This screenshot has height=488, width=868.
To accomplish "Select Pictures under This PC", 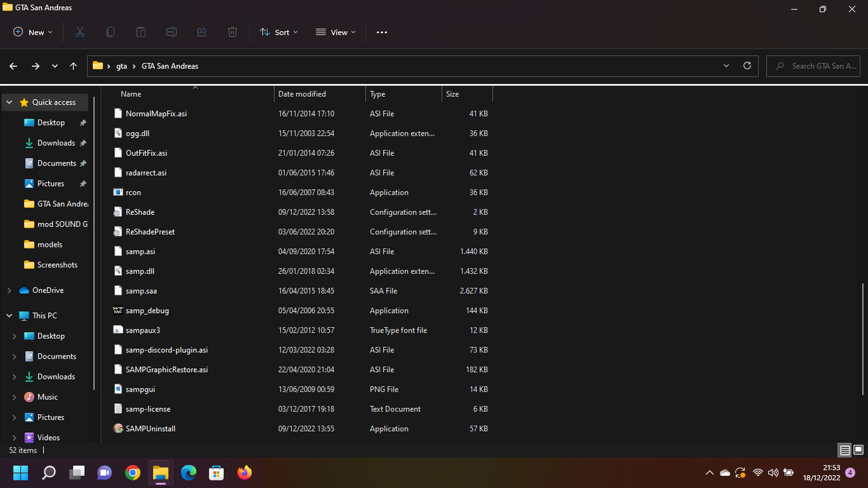I will point(51,418).
